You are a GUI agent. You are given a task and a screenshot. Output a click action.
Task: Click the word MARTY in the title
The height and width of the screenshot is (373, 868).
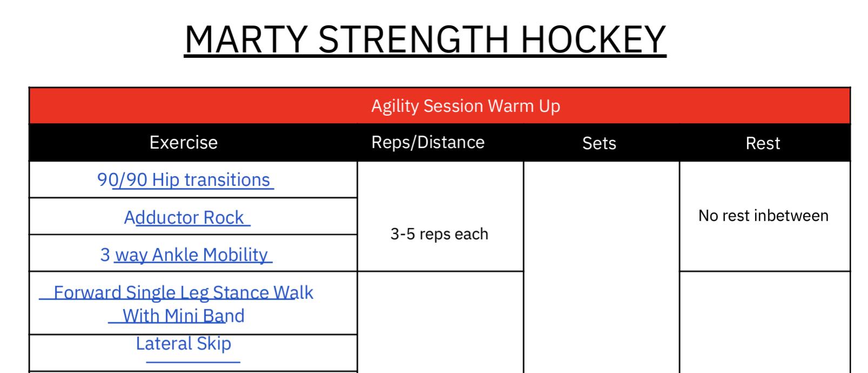[246, 39]
